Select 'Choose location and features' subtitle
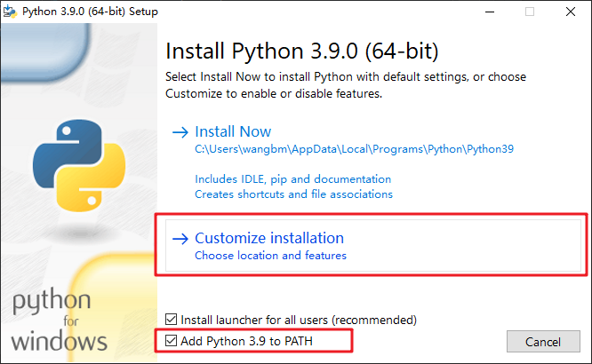 tap(270, 256)
